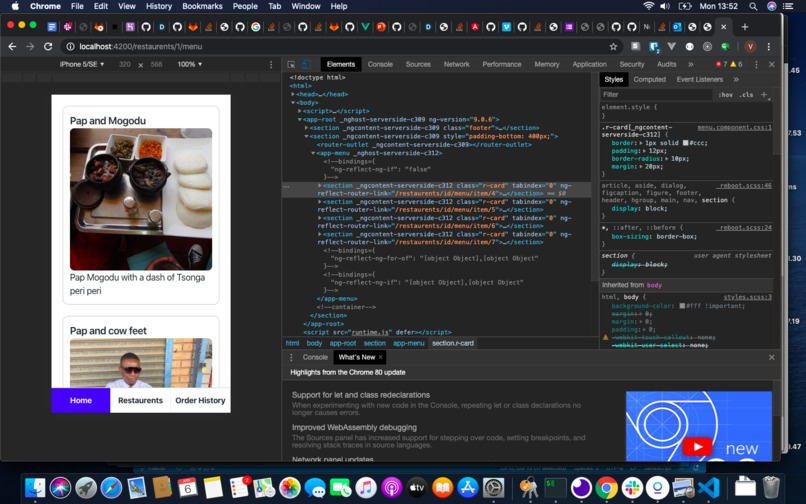Open the Computed styles tab
Screen dimensions: 806x504
[x=649, y=79]
